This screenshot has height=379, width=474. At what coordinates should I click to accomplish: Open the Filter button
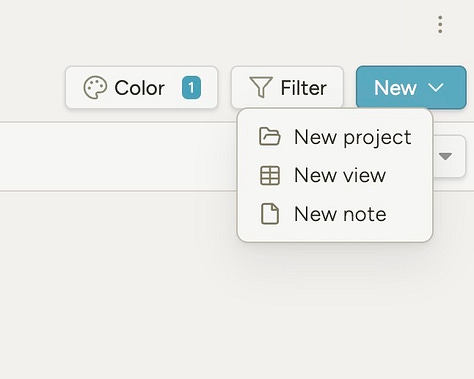coord(287,87)
